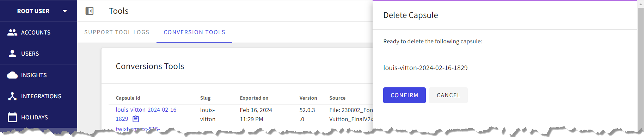
Task: Switch to the Conversion Tools tab
Action: 194,32
